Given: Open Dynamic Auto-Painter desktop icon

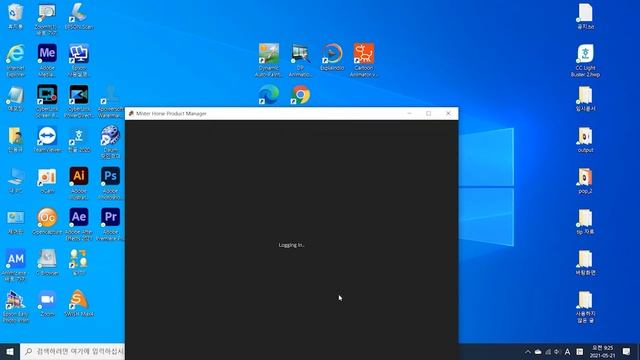Looking at the screenshot, I should point(269,60).
